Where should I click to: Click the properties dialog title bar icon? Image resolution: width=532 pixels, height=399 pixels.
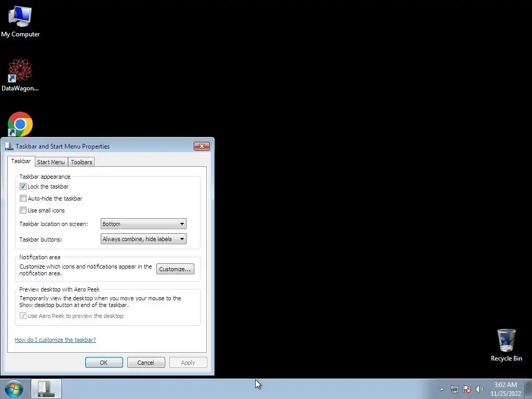click(x=9, y=146)
